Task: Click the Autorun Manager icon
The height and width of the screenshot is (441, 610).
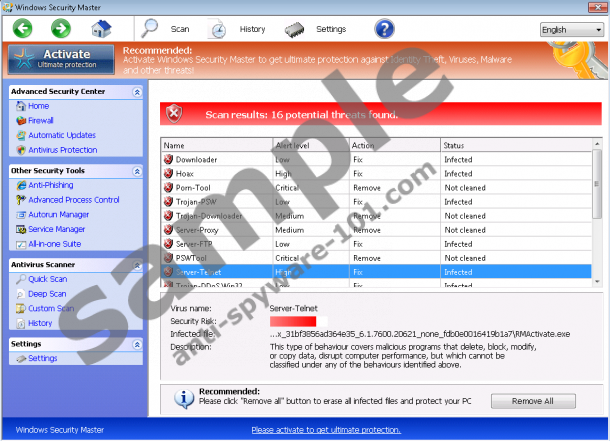Action: click(x=21, y=215)
